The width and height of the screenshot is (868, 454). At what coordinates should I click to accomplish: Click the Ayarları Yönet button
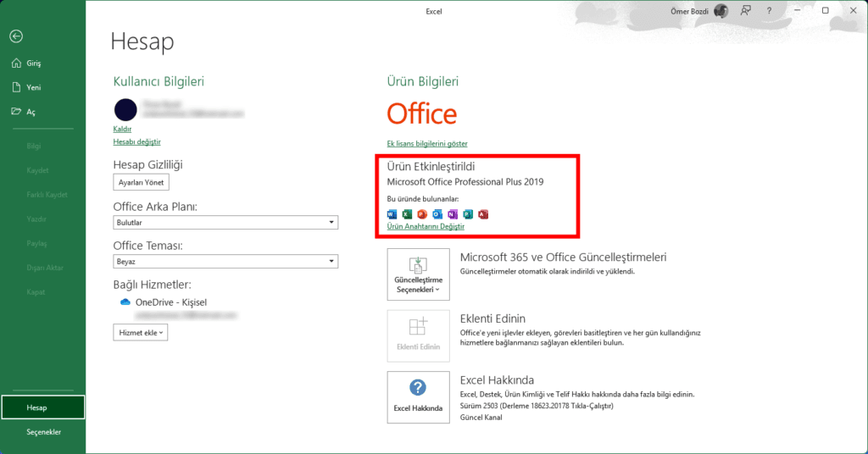[x=142, y=182]
